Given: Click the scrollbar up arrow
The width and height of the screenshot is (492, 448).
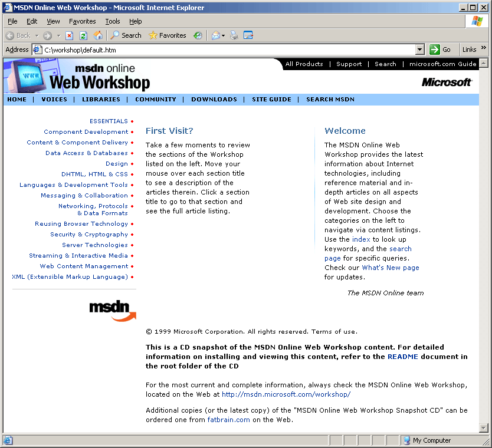Looking at the screenshot, I should click(484, 63).
